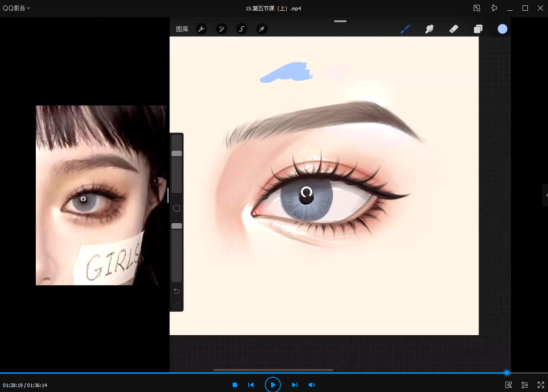Screen dimensions: 548x392
Task: Open the Layers panel icon
Action: (478, 29)
